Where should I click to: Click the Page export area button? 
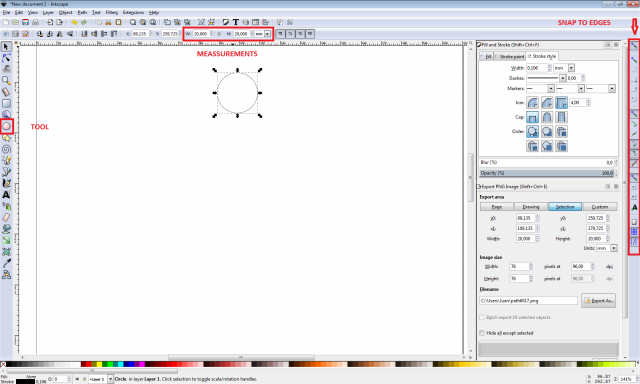click(x=496, y=207)
